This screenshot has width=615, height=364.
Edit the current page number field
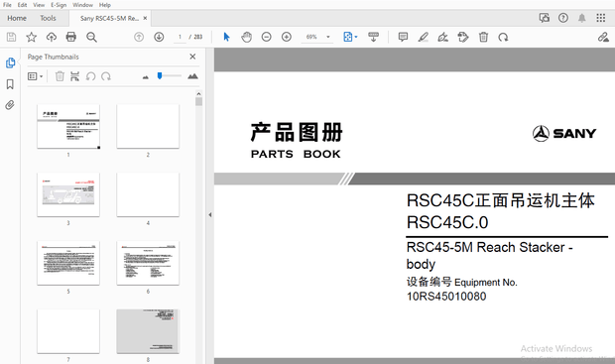180,37
